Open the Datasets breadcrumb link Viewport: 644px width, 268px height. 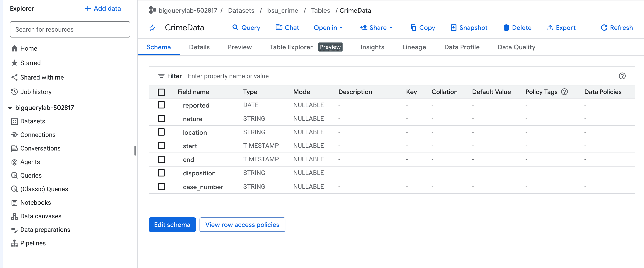point(241,10)
